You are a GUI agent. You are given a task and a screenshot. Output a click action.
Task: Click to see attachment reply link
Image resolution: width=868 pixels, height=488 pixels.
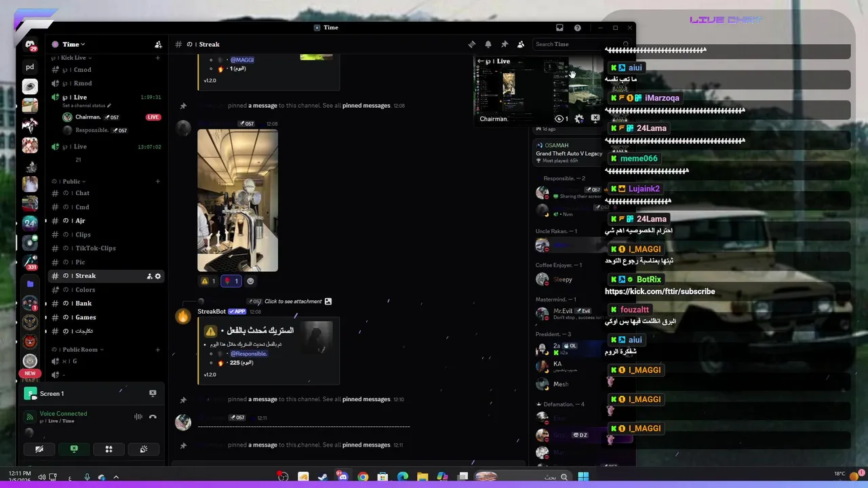[293, 301]
